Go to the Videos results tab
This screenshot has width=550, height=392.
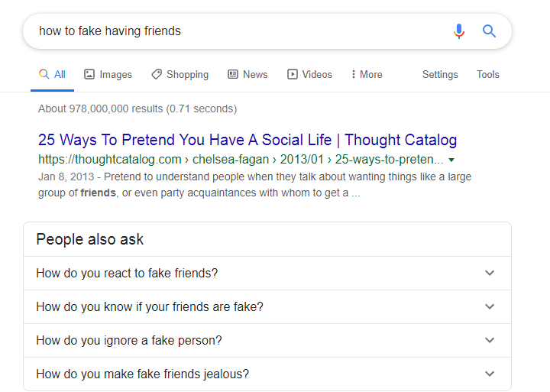[309, 74]
